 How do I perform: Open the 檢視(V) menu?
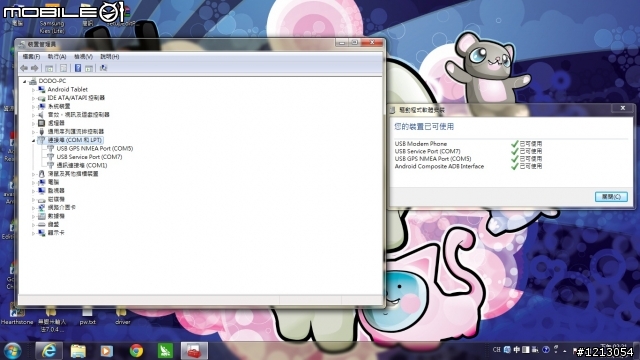pyautogui.click(x=83, y=57)
